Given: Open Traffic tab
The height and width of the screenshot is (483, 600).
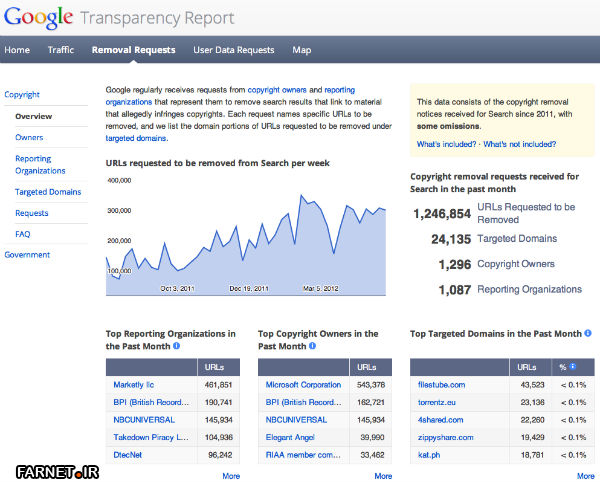Looking at the screenshot, I should pyautogui.click(x=61, y=50).
